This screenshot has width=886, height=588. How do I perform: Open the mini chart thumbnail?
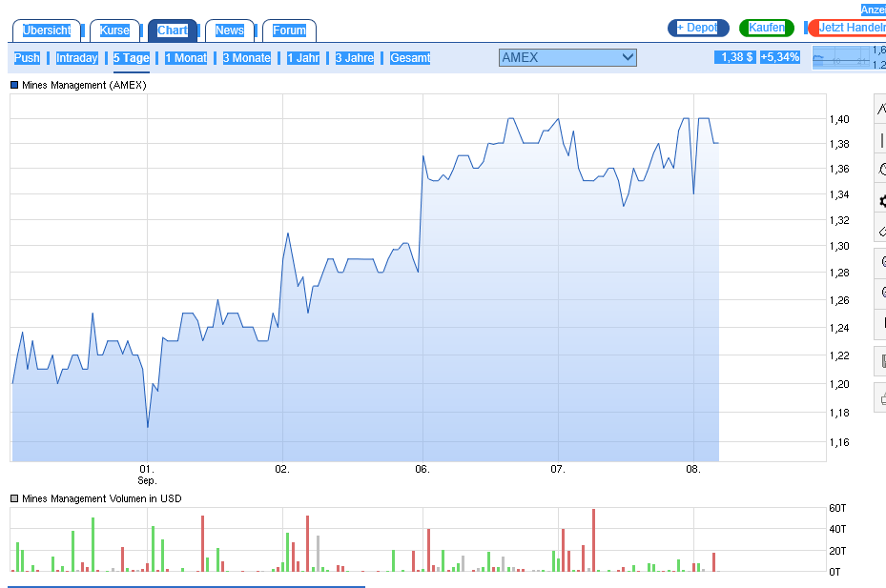click(849, 57)
